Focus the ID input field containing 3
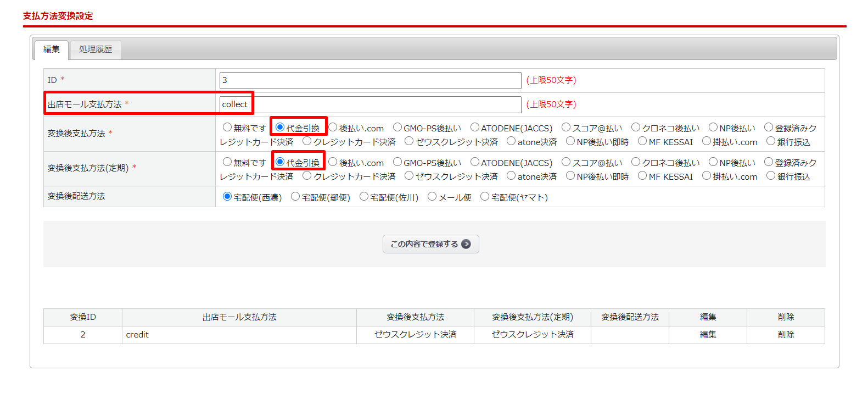 tap(370, 80)
